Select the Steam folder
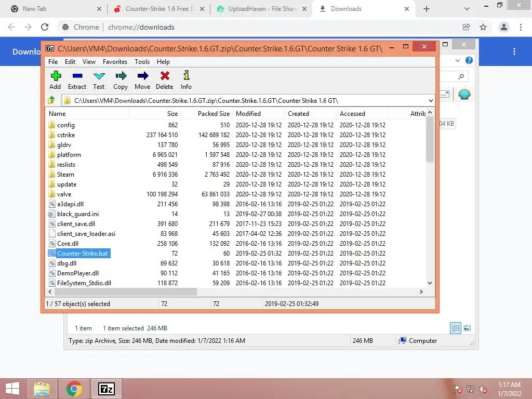532x399 pixels. pos(65,175)
